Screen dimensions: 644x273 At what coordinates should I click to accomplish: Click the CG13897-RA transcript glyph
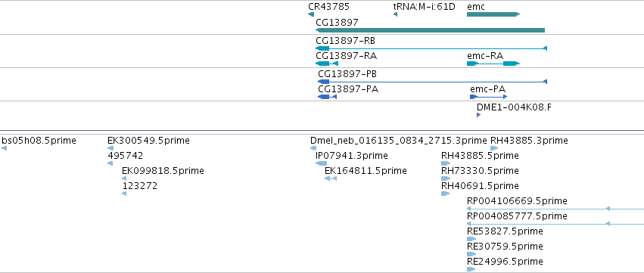pyautogui.click(x=327, y=64)
